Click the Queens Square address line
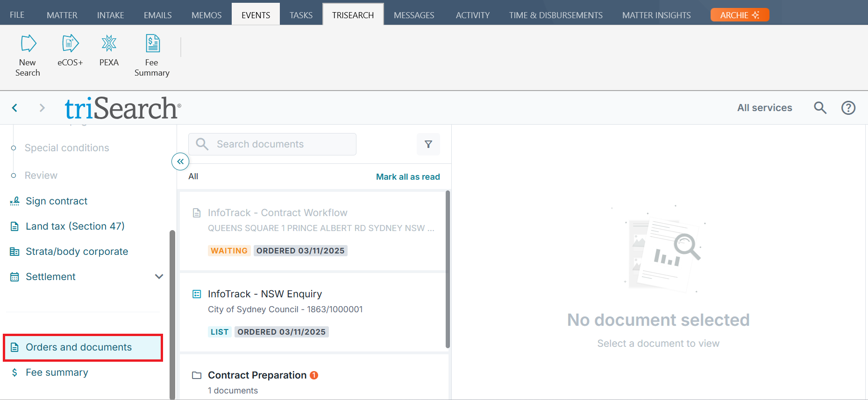 pos(321,228)
